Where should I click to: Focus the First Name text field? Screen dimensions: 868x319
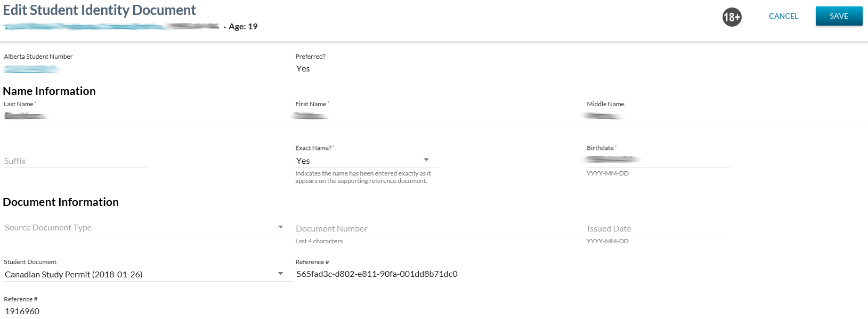coord(439,116)
